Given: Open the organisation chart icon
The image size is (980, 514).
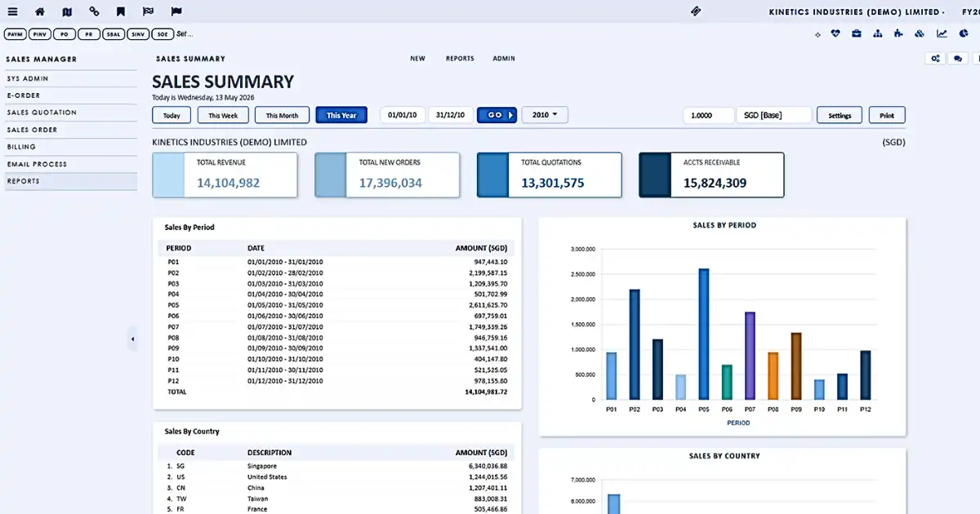Looking at the screenshot, I should pos(878,34).
